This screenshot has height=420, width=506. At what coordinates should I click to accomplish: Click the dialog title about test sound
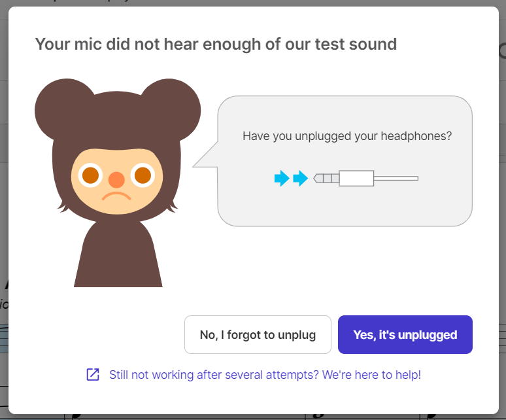(216, 44)
